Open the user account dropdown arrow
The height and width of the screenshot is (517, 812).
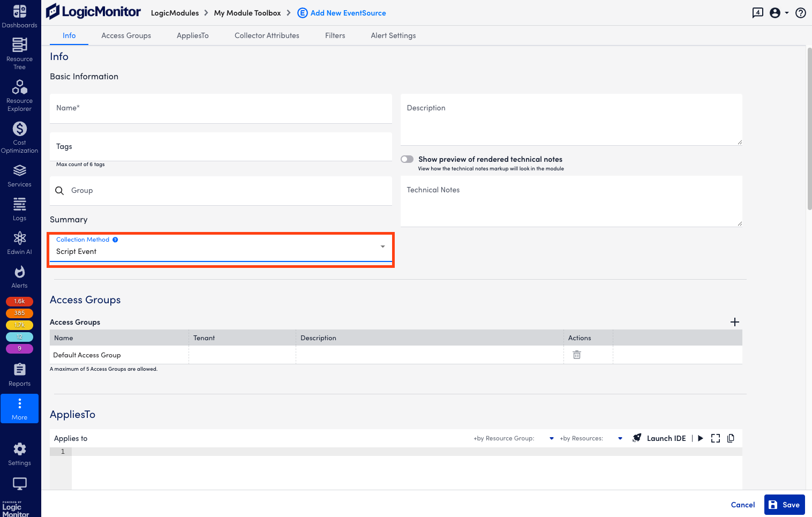(788, 13)
